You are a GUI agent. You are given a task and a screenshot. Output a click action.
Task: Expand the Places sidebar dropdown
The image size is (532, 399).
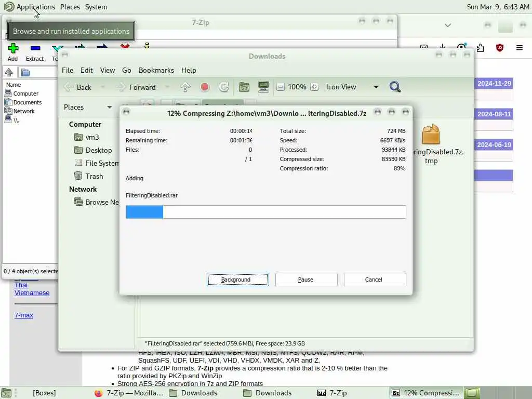[109, 107]
